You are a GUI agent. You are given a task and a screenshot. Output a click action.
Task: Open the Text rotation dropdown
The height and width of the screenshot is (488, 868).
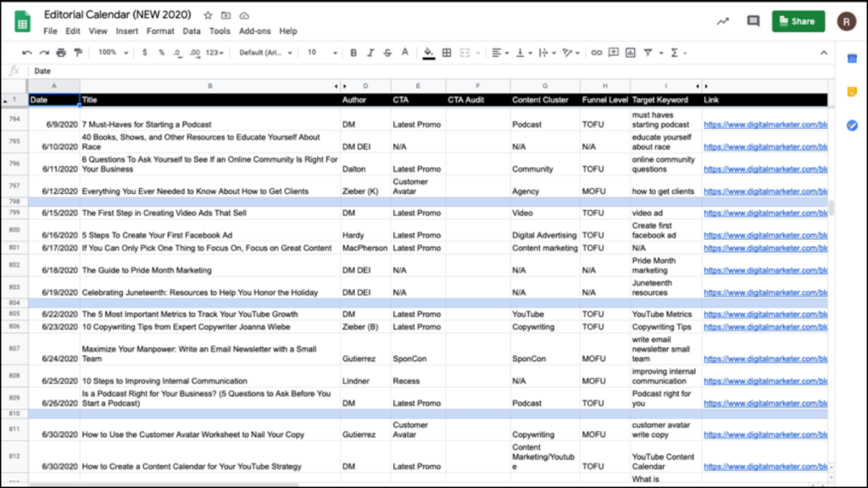(570, 53)
